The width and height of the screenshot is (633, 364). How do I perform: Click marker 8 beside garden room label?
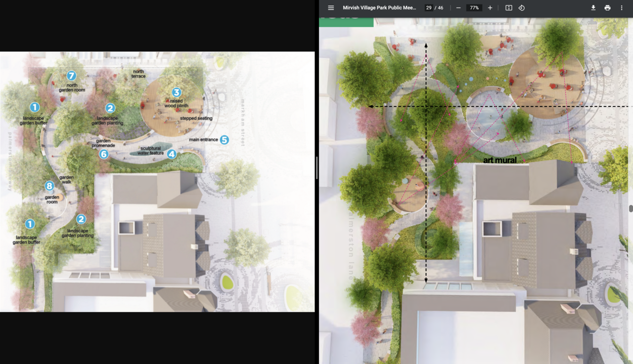click(x=49, y=186)
